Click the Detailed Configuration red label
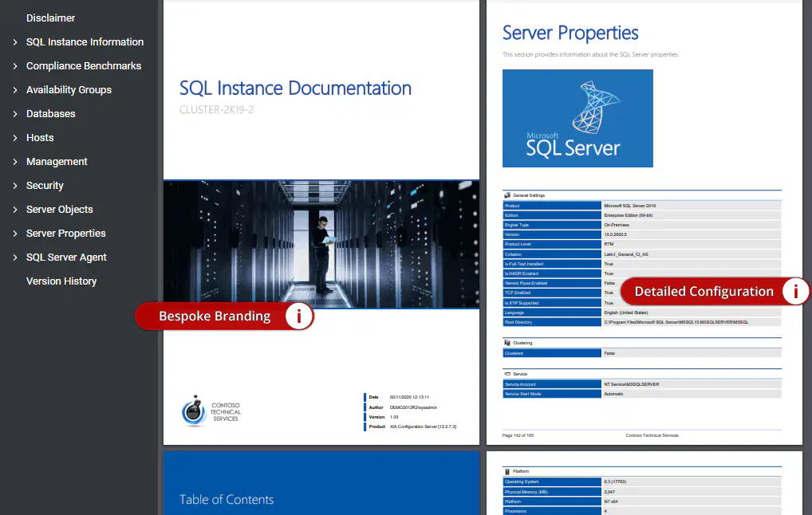 point(704,292)
